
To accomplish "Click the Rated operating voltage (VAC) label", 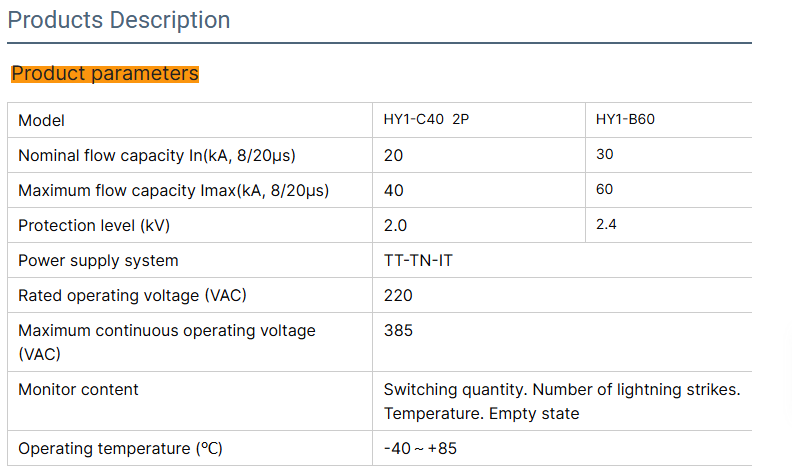I will pyautogui.click(x=132, y=296).
